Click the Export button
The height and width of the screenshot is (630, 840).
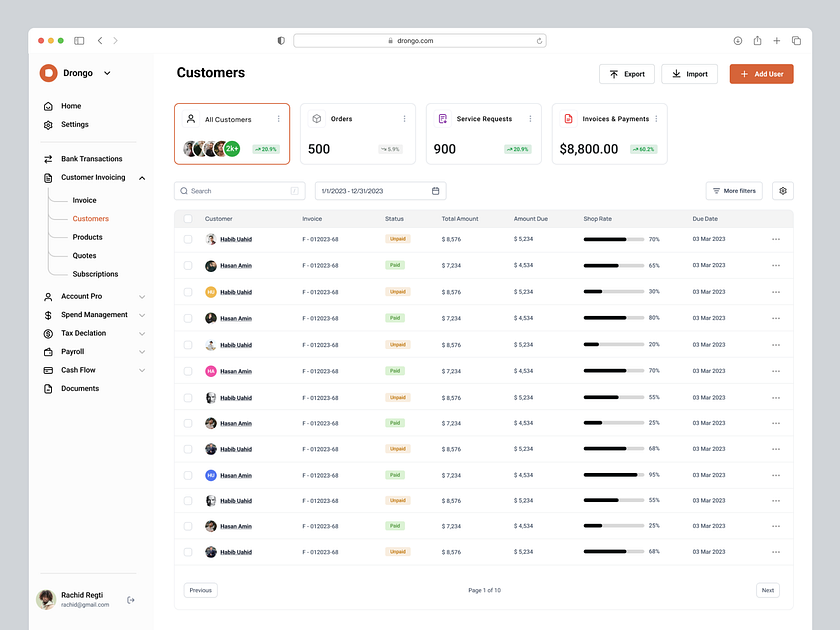click(626, 73)
